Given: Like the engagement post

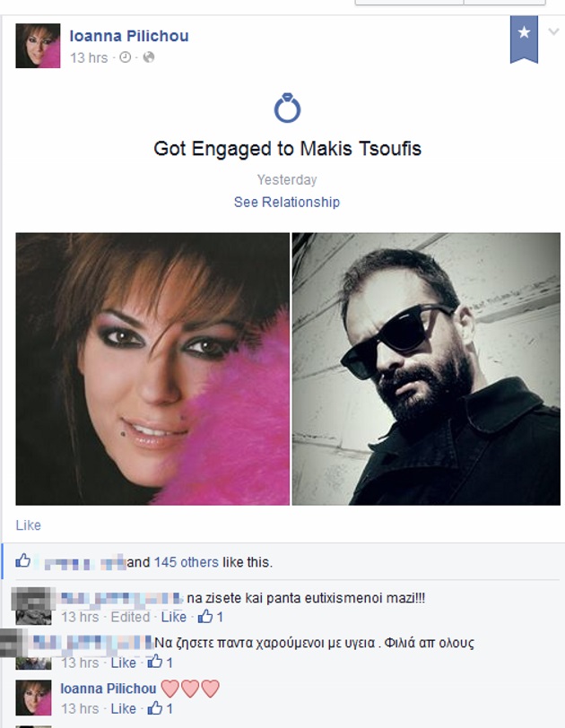Looking at the screenshot, I should click(29, 525).
